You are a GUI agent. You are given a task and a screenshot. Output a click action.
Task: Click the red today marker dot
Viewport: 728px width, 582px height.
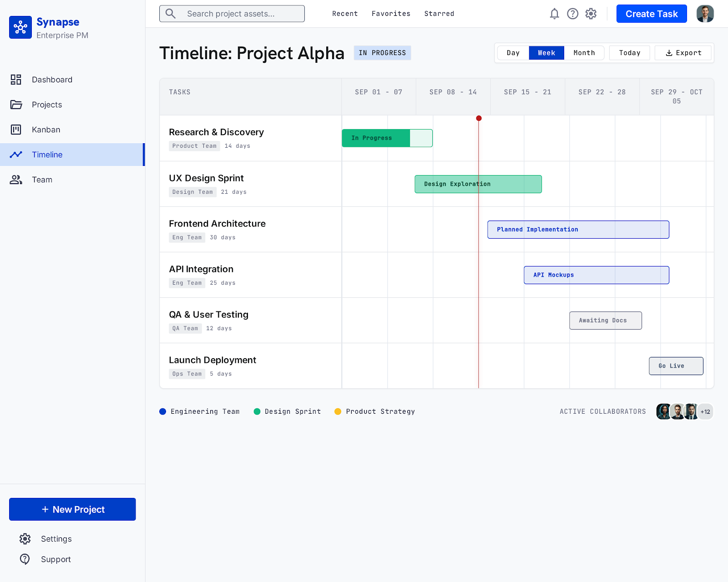[479, 118]
